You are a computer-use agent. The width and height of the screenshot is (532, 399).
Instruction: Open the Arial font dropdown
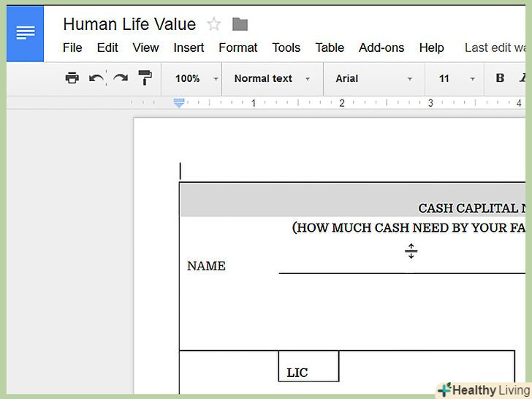pos(373,78)
